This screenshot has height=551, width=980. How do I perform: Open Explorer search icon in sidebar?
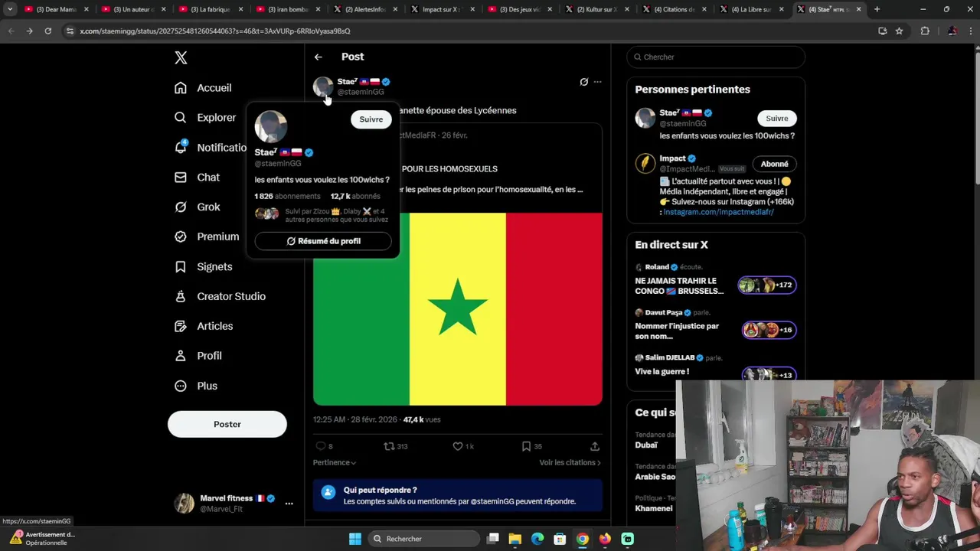click(x=181, y=118)
